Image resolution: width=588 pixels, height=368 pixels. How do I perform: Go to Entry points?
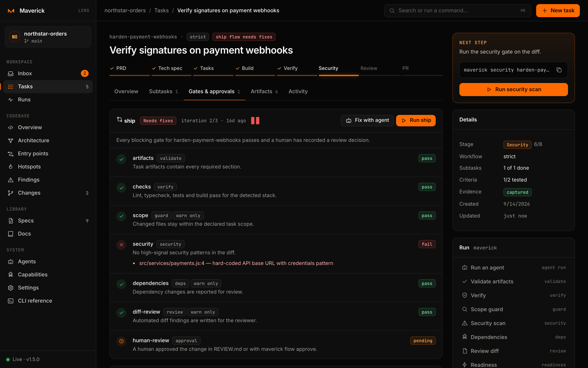(48, 154)
